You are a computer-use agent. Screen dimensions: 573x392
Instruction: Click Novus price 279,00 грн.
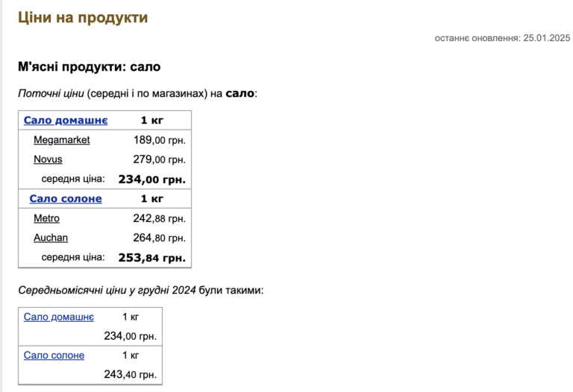[x=160, y=159]
